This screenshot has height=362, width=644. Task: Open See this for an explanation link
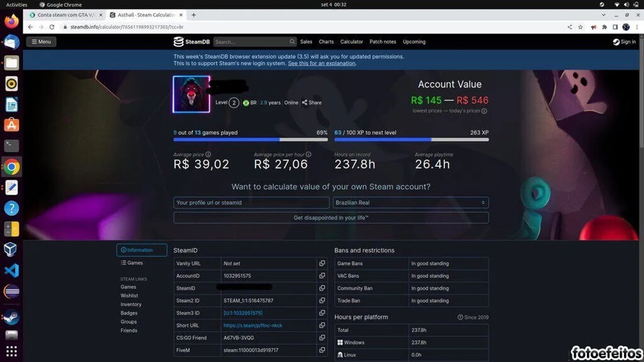point(322,63)
